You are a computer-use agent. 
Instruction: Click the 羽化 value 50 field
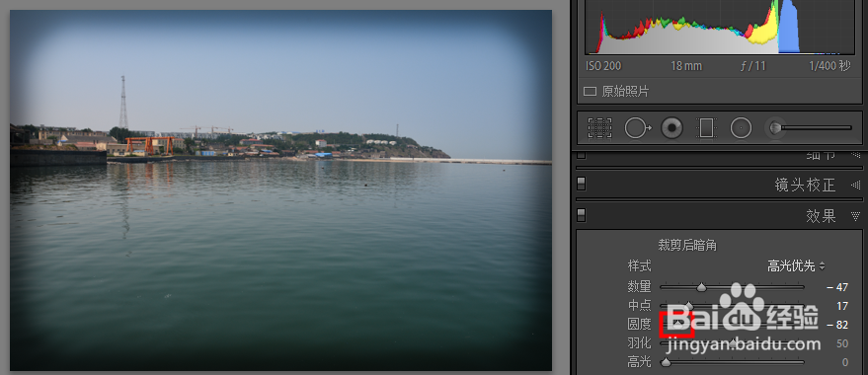point(842,343)
